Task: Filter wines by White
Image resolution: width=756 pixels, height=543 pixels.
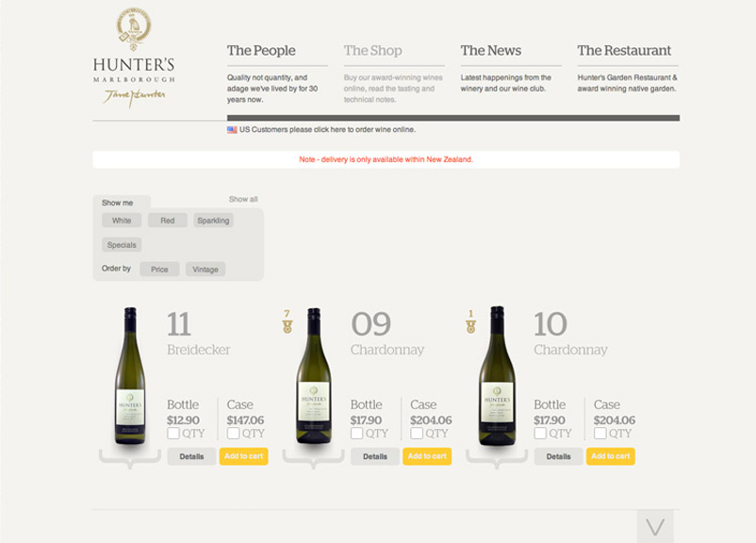Action: click(122, 221)
